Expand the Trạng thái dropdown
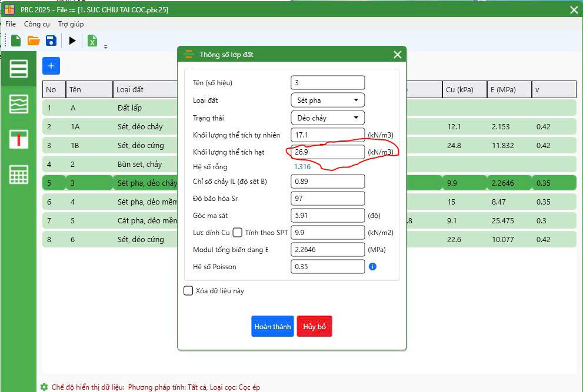Screen dimensions: 583x392 pos(328,118)
